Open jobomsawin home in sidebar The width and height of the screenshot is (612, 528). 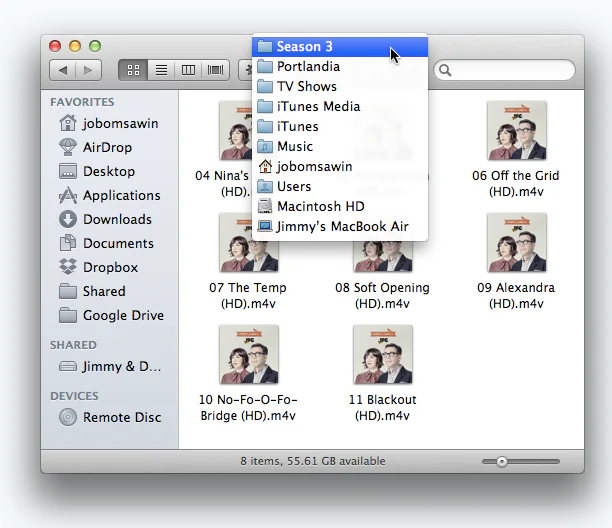[x=109, y=123]
